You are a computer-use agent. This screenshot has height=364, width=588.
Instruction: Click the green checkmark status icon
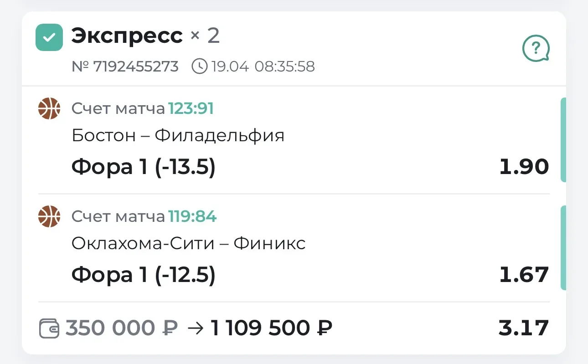49,37
